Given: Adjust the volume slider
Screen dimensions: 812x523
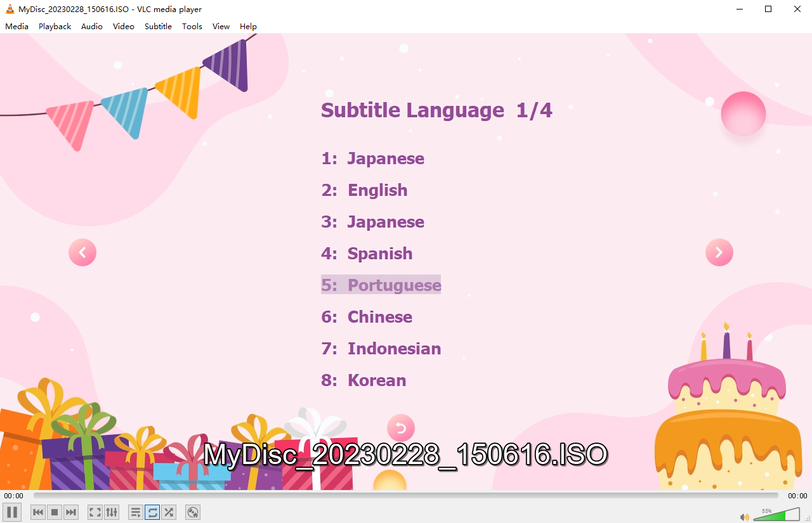Looking at the screenshot, I should pyautogui.click(x=776, y=515).
